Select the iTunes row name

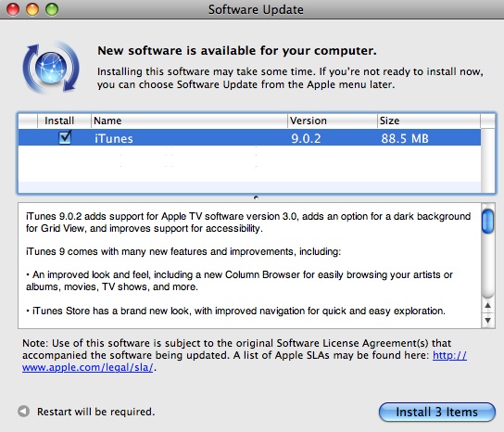coord(113,139)
